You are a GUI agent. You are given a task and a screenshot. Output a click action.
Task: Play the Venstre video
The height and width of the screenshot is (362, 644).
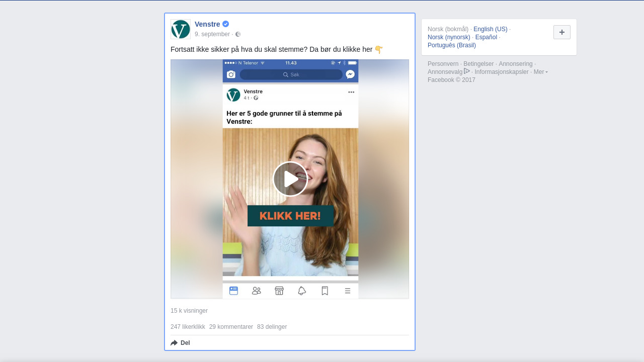(x=290, y=179)
